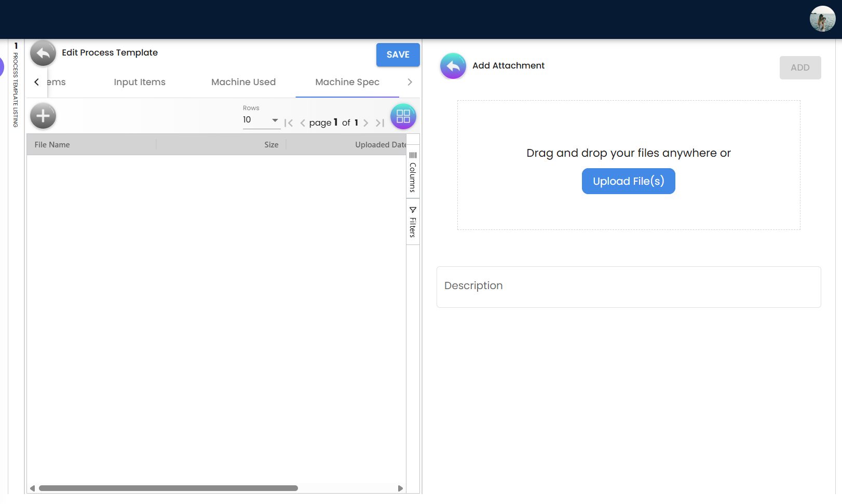Click the horizontal scrollbar of the table
This screenshot has height=504, width=842.
tap(168, 488)
